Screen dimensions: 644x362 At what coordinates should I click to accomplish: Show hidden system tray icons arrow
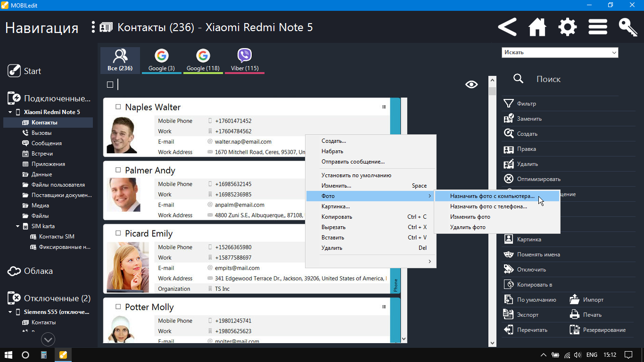pyautogui.click(x=544, y=354)
